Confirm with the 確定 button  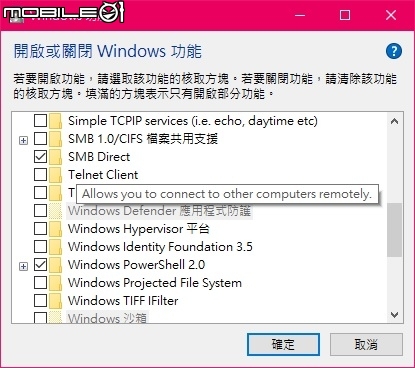pyautogui.click(x=283, y=344)
